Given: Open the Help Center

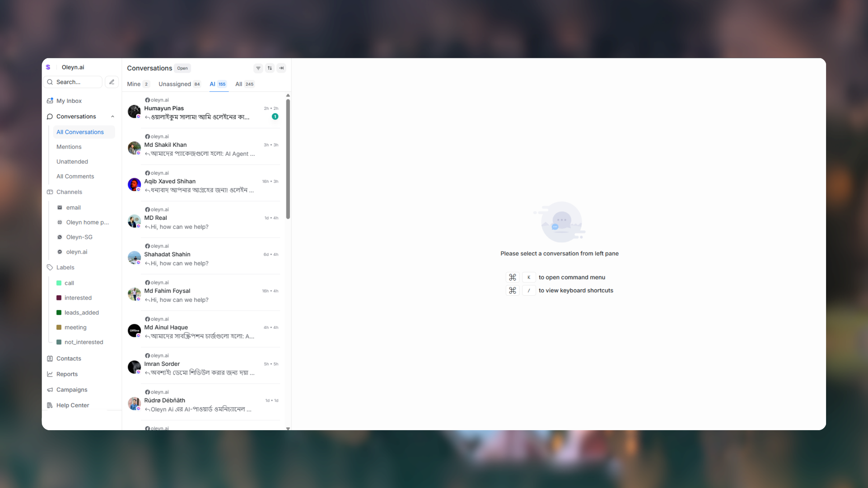Looking at the screenshot, I should 72,405.
